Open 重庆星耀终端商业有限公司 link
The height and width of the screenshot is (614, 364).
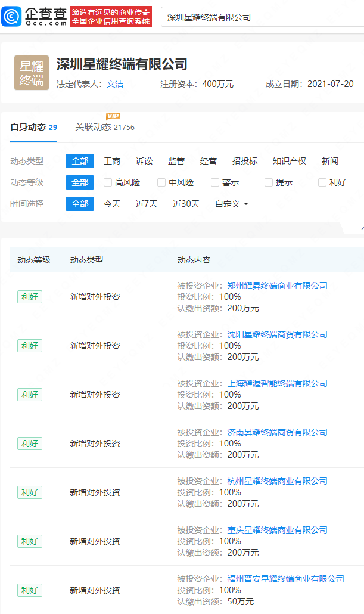click(277, 530)
